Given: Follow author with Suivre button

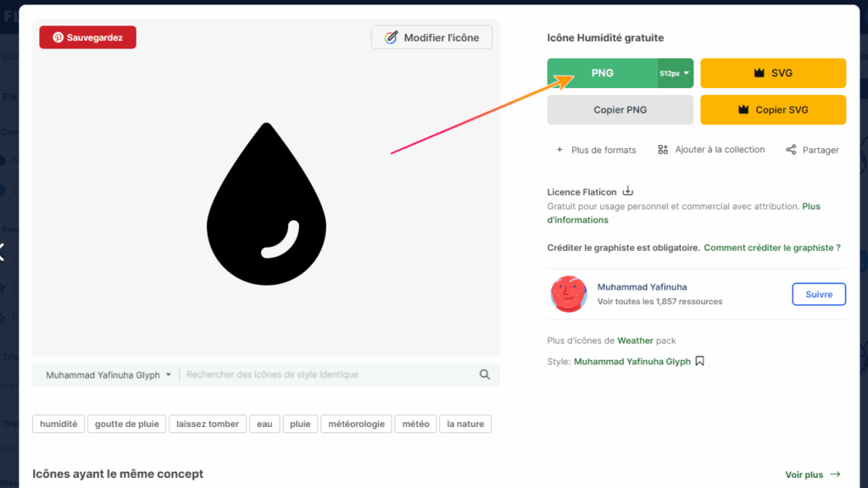Looking at the screenshot, I should coord(819,294).
